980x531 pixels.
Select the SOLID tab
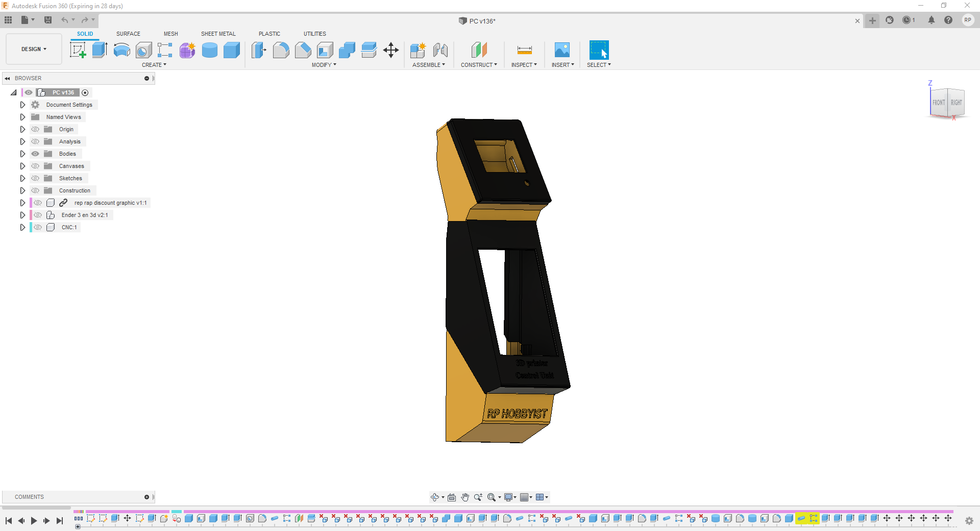85,34
